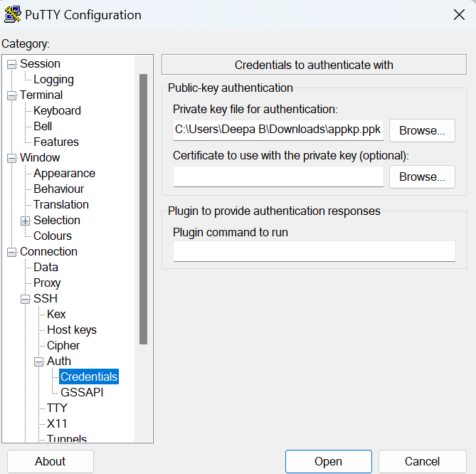Collapse the Auth tree node
476x474 pixels.
[39, 362]
